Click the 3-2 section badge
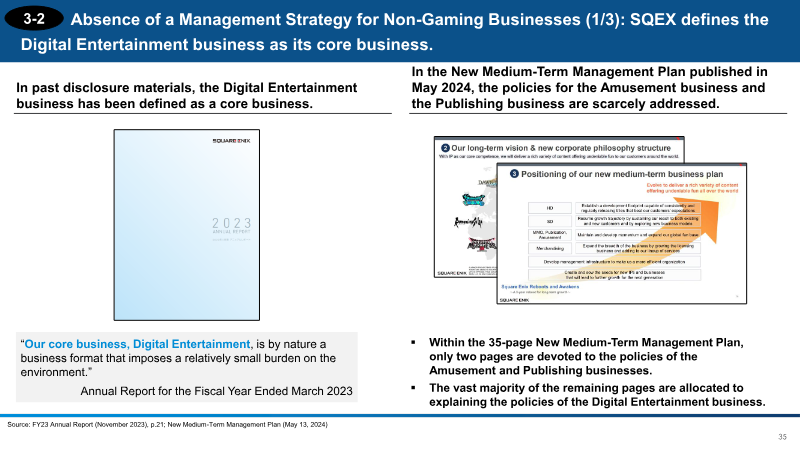 [34, 19]
